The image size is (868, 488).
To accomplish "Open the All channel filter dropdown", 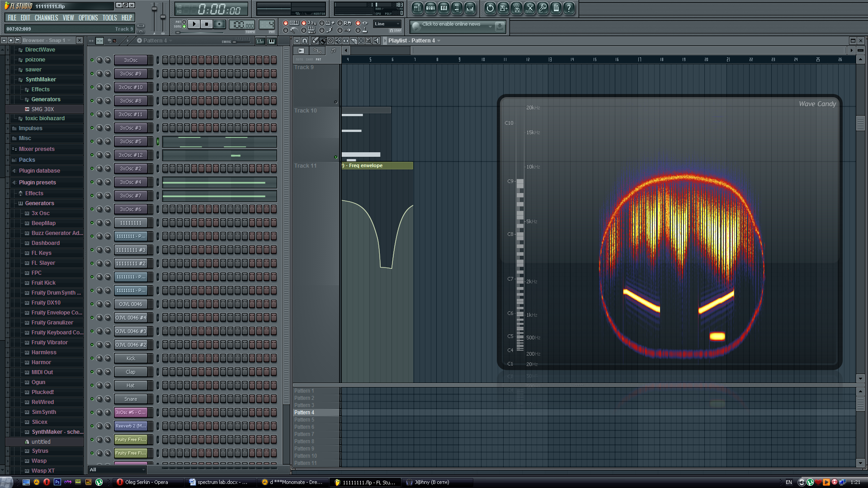I will pyautogui.click(x=117, y=470).
